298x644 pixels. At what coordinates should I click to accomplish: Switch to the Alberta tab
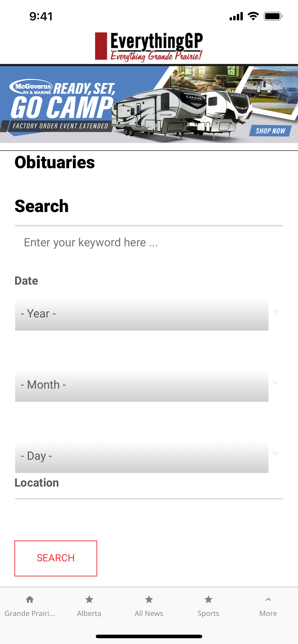[x=89, y=606]
